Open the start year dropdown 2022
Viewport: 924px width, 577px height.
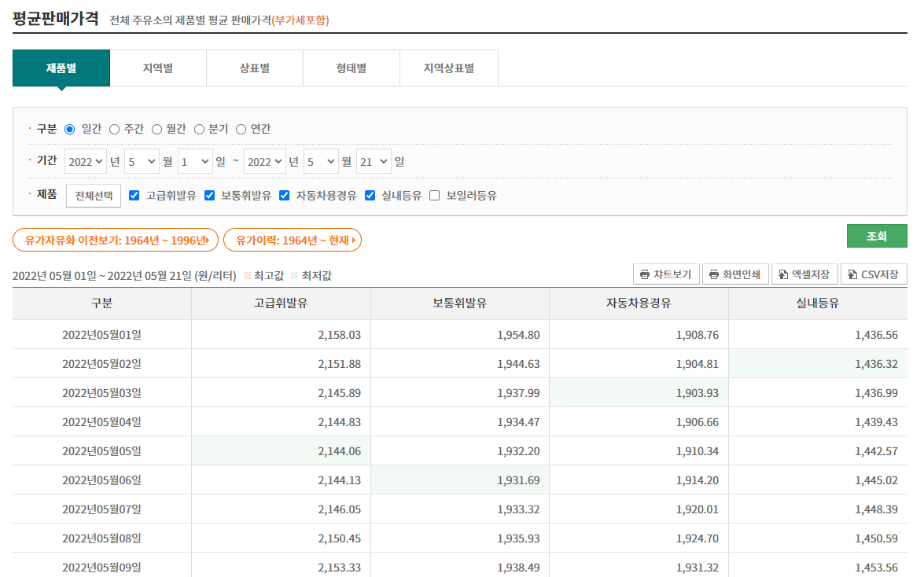86,161
